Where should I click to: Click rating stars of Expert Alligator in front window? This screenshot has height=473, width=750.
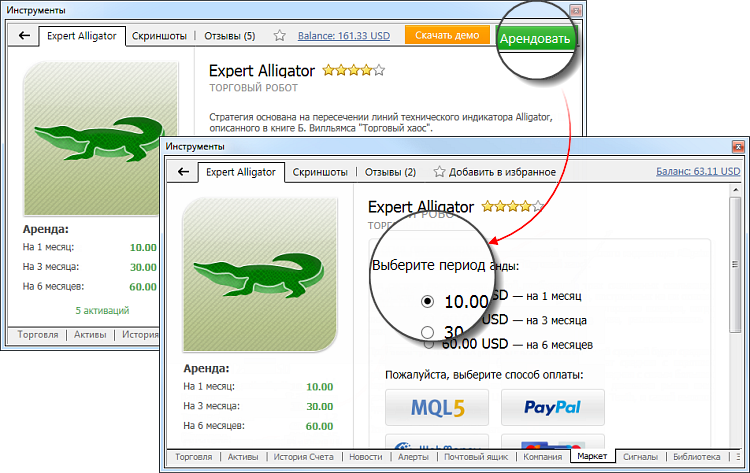pos(513,207)
